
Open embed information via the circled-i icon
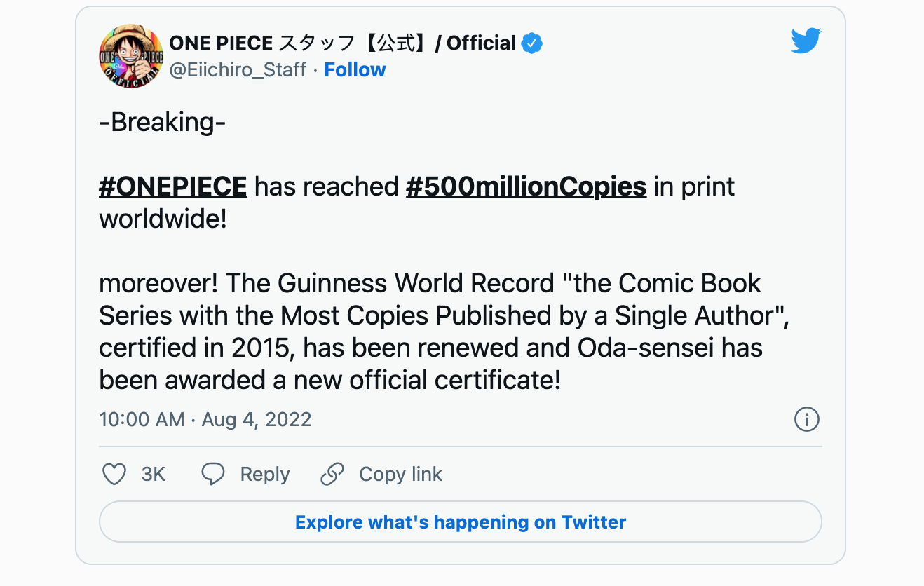tap(806, 419)
